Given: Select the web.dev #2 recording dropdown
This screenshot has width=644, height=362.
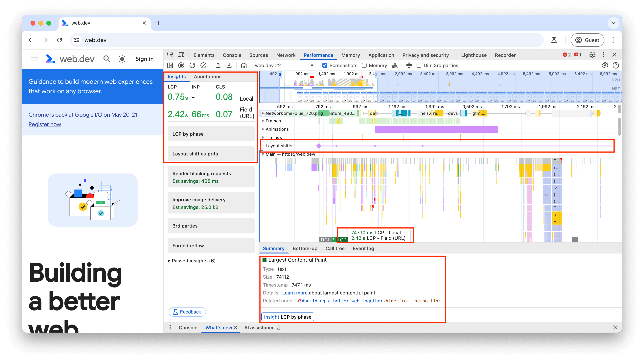Looking at the screenshot, I should pyautogui.click(x=284, y=65).
